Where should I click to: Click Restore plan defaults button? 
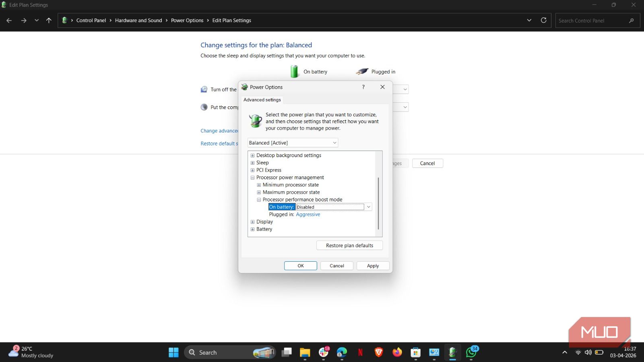point(349,246)
